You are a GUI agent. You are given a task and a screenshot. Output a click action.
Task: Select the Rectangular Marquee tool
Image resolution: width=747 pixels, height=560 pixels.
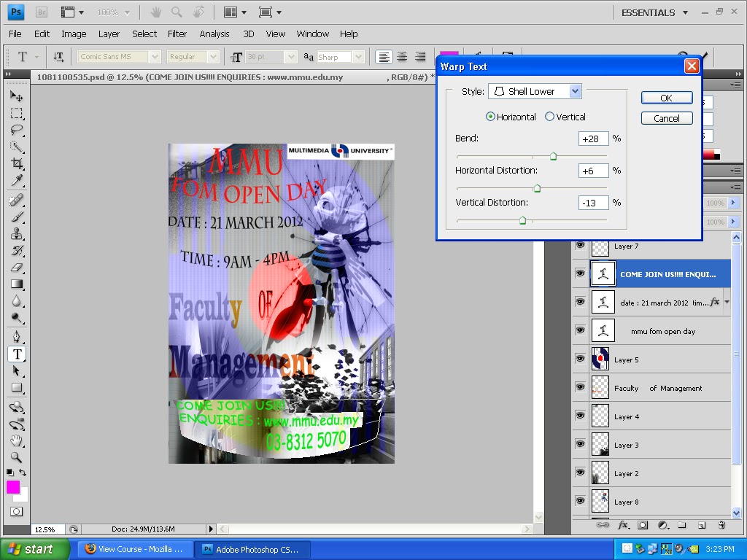(17, 113)
